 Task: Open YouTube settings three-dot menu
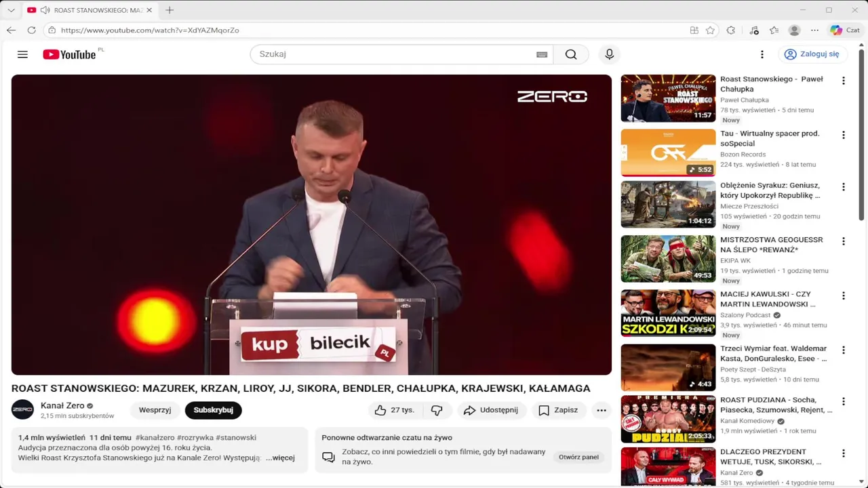pyautogui.click(x=762, y=54)
